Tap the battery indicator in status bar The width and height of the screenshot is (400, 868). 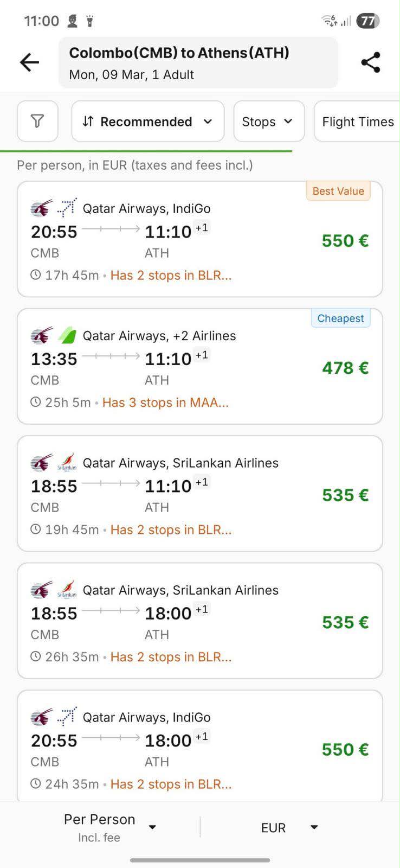(367, 21)
